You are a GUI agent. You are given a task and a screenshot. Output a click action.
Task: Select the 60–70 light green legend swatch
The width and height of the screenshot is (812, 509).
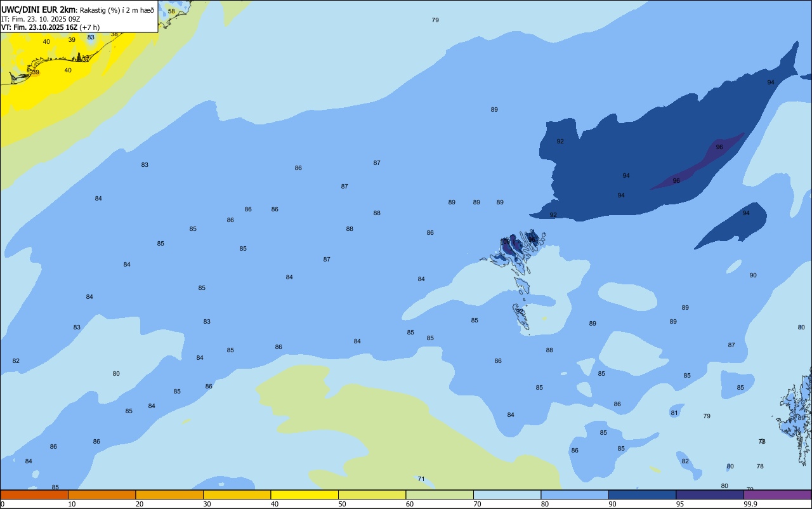point(440,494)
